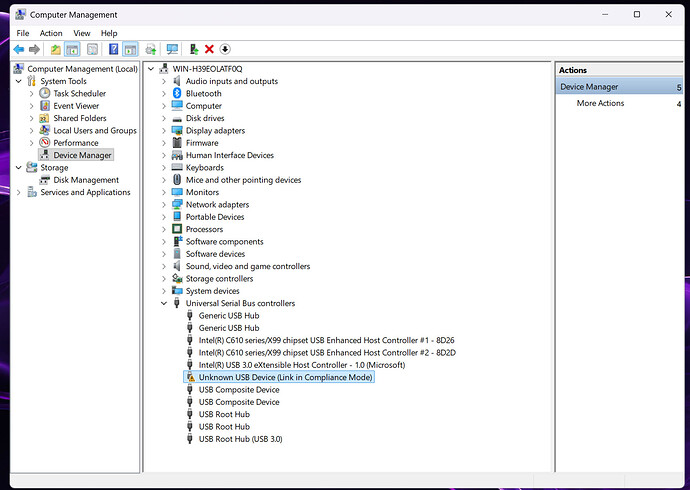Click the Shared Folders icon
This screenshot has width=690, height=490.
pos(44,118)
